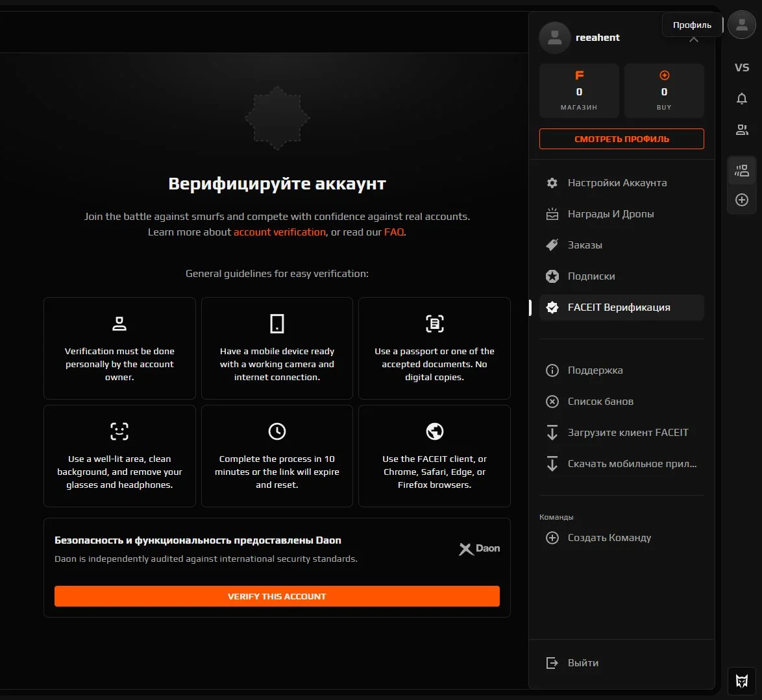Click the Daon logo
The height and width of the screenshot is (700, 762).
(479, 548)
